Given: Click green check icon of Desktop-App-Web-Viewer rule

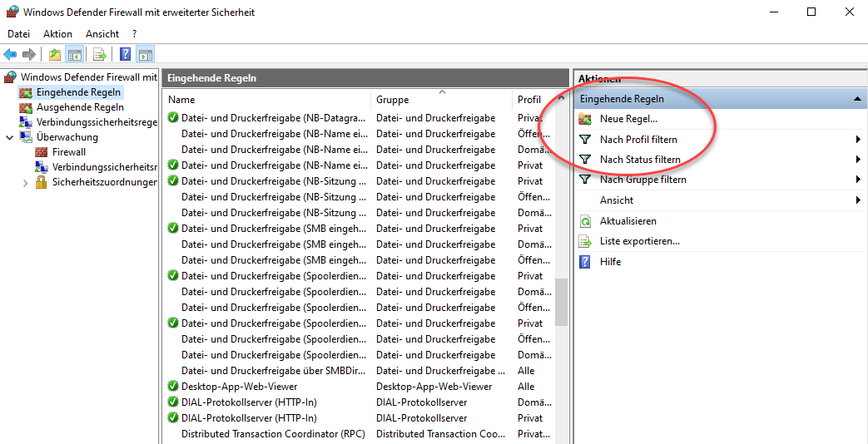Looking at the screenshot, I should 173,387.
